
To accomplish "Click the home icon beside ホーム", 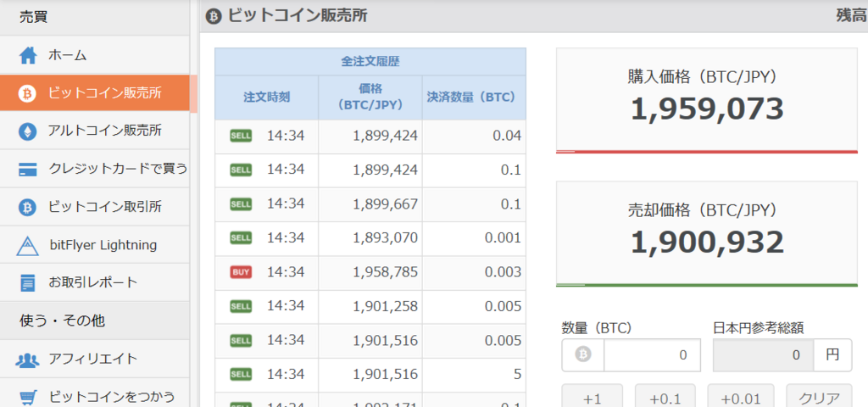I will click(28, 55).
